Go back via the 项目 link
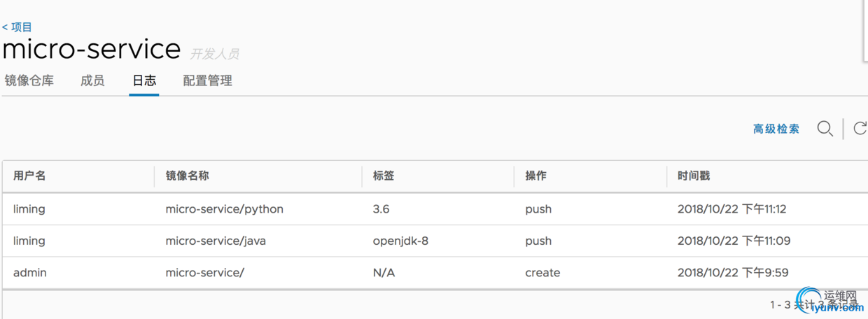This screenshot has height=319, width=868. pyautogui.click(x=17, y=27)
